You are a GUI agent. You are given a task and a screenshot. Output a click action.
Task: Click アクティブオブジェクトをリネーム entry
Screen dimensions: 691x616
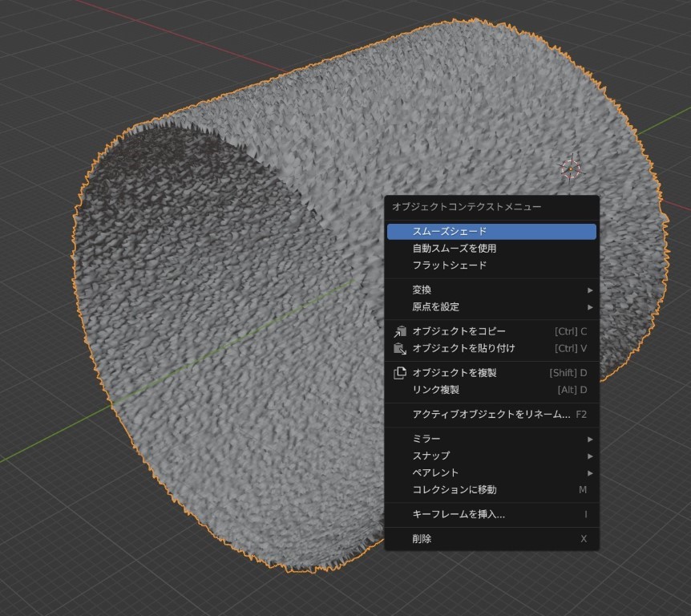tap(491, 415)
